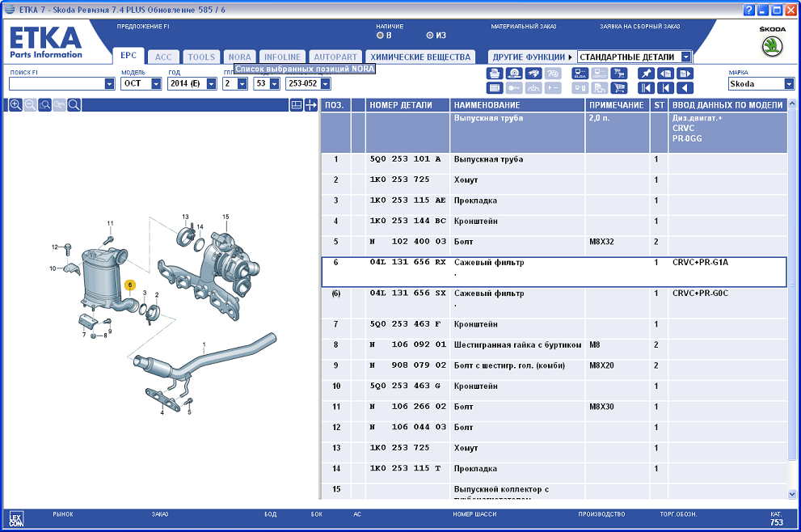This screenshot has height=532, width=801.
Task: Click the list view icon below printer
Action: (495, 88)
